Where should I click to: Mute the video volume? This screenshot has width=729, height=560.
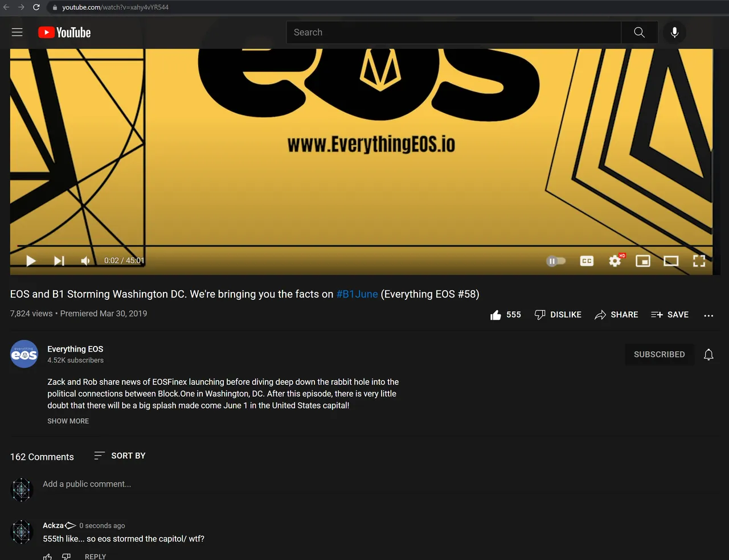(x=85, y=261)
